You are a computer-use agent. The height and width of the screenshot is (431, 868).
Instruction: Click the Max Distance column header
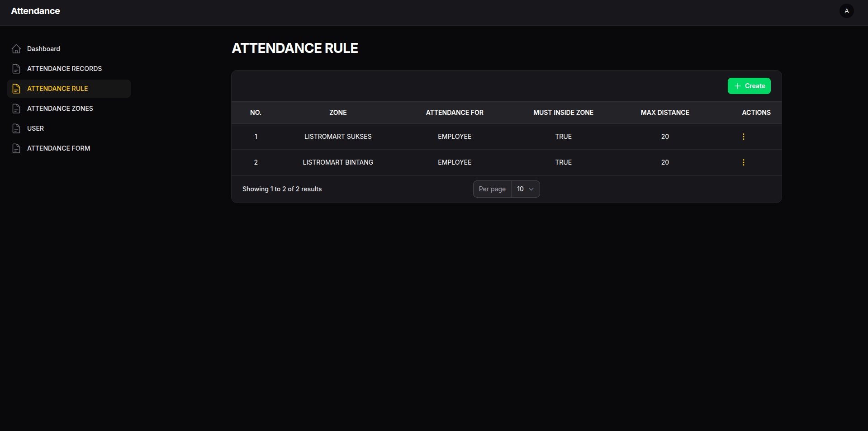[x=664, y=113]
